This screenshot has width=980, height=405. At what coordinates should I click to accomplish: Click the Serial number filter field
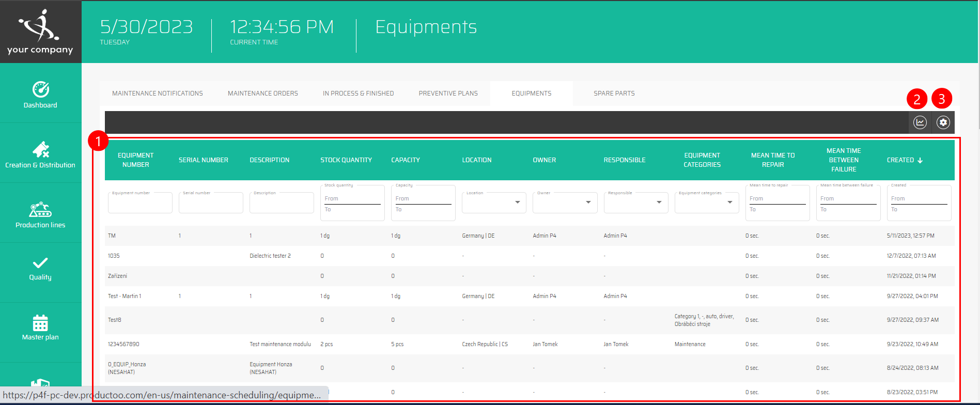pos(210,204)
